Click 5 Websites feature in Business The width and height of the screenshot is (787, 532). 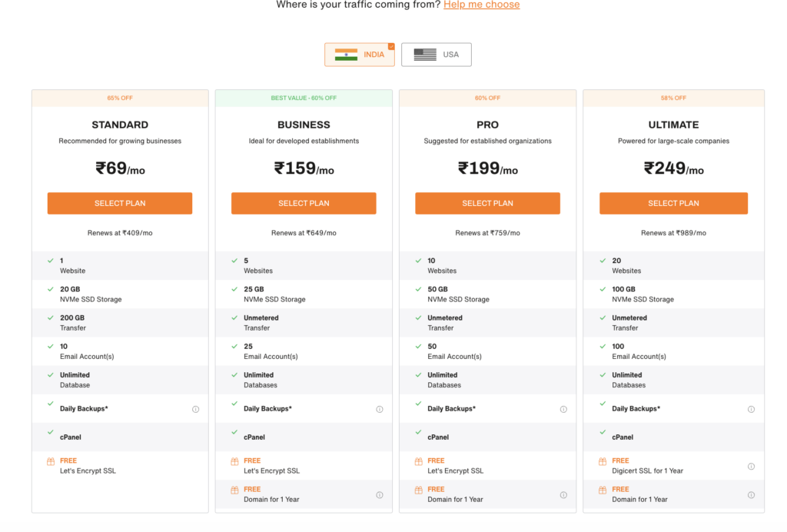(x=304, y=265)
